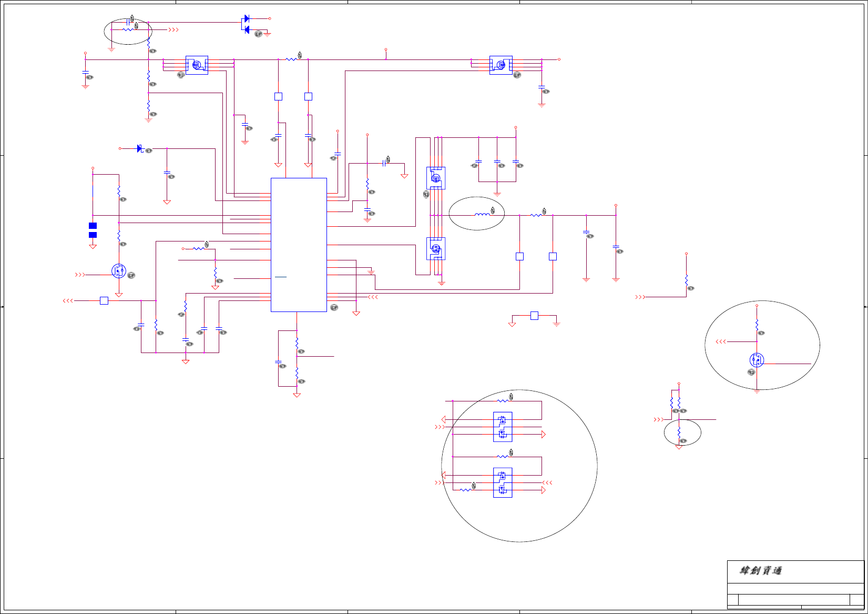Click the capacitor at the far-left top rail end
Screen dimensions: 868x614
tap(85, 72)
